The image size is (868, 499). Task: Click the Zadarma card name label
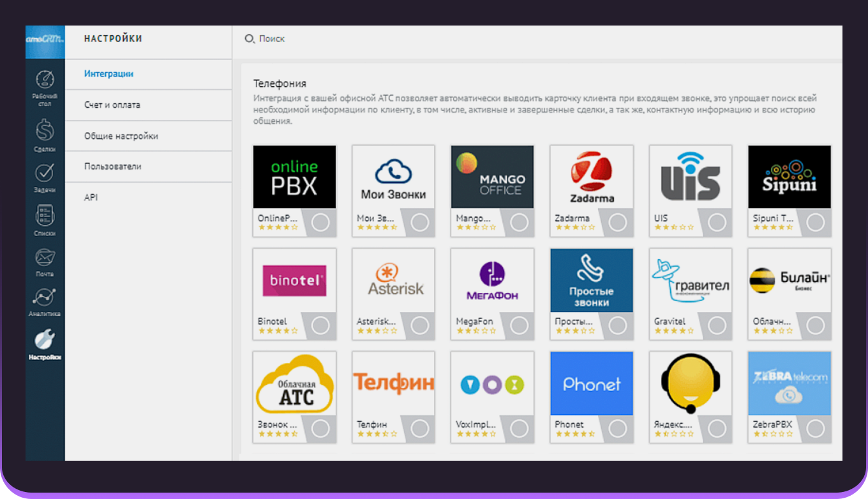coord(572,218)
